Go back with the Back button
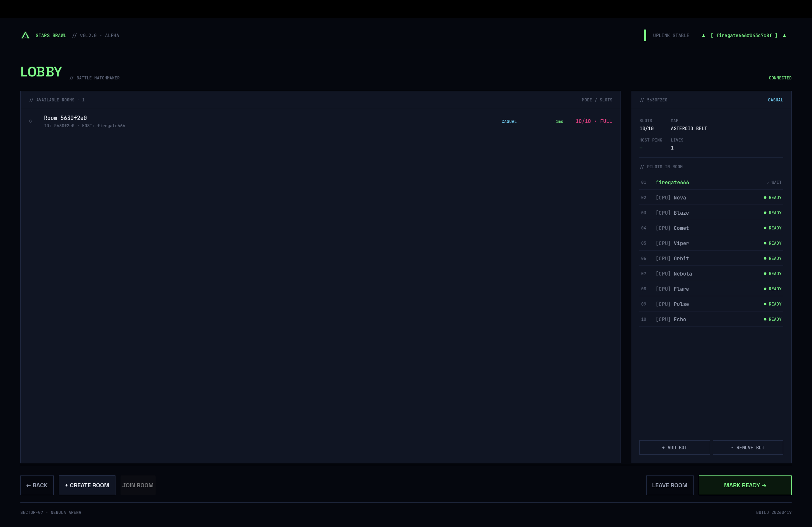The height and width of the screenshot is (527, 812). pyautogui.click(x=37, y=485)
